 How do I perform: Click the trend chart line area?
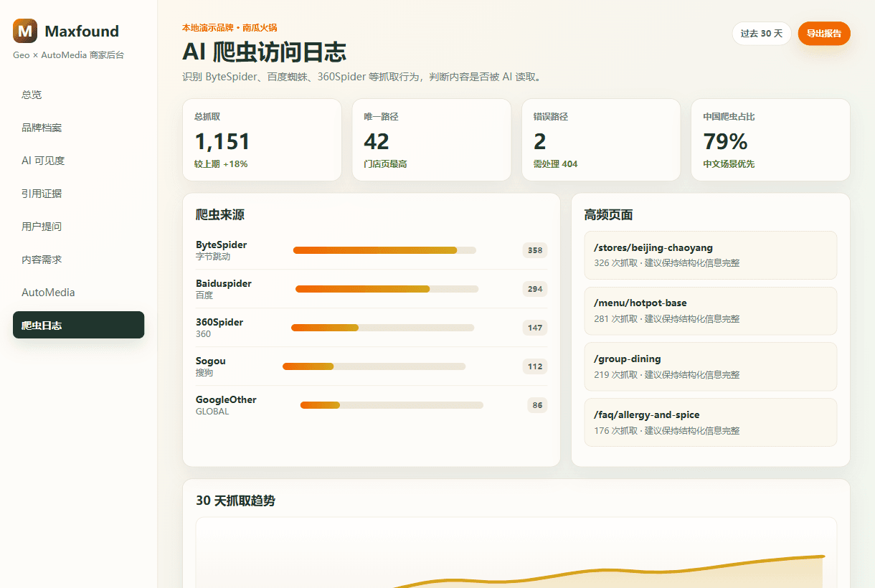(516, 552)
